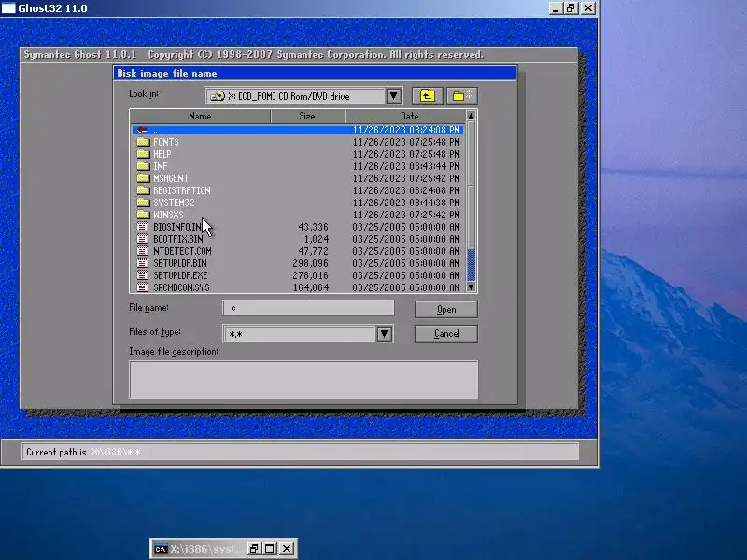The image size is (747, 560).
Task: Click the BIOSINFO.INF file icon
Action: tap(143, 227)
